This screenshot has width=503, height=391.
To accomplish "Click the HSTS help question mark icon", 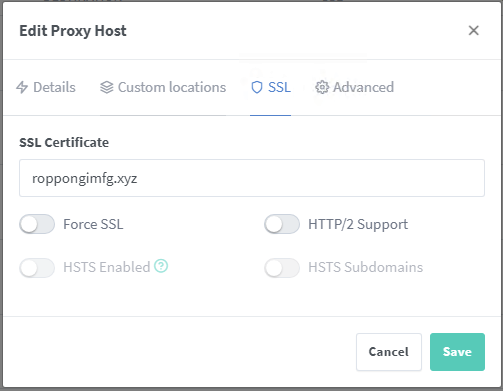I will tap(161, 266).
